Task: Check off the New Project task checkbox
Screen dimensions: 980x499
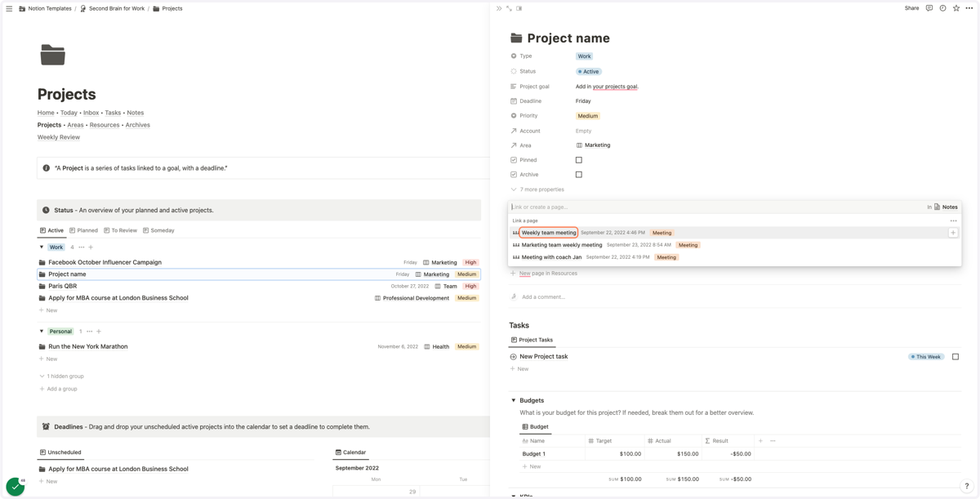Action: pos(955,357)
